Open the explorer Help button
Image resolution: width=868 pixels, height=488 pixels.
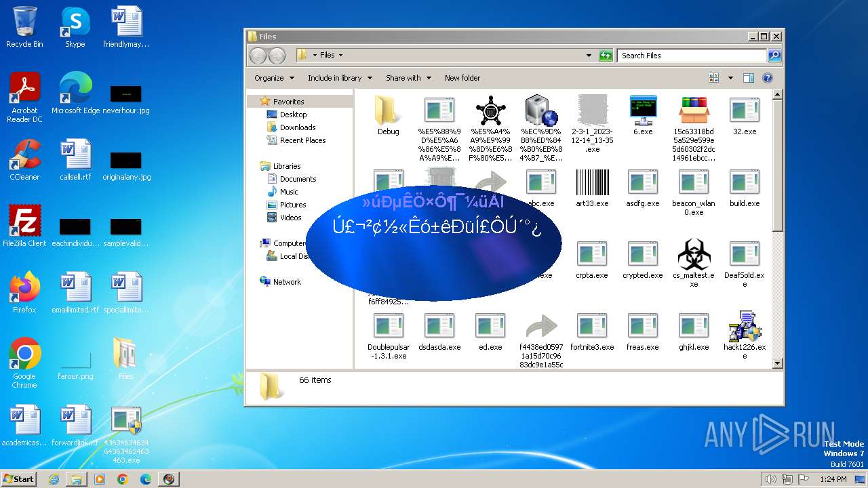pyautogui.click(x=768, y=78)
